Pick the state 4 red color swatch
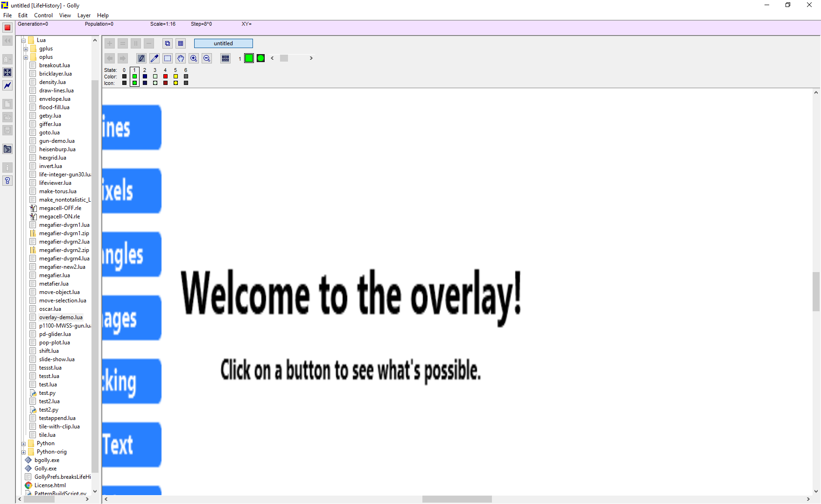821x504 pixels. 165,77
